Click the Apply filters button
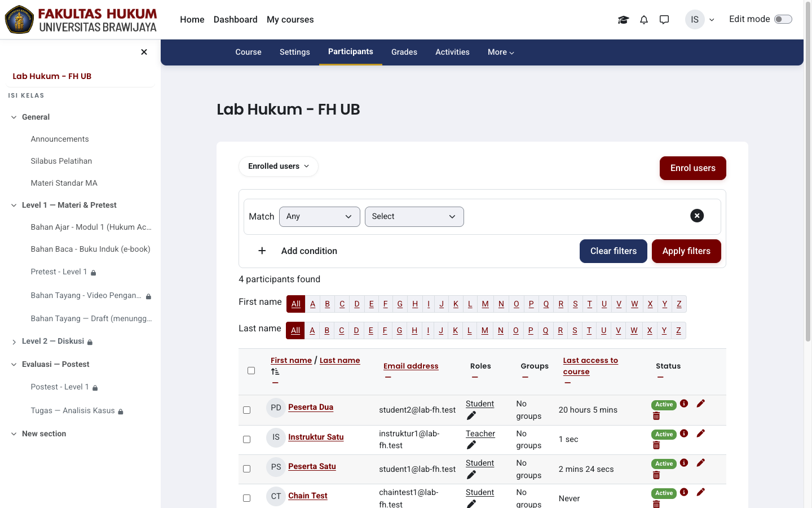This screenshot has height=508, width=812. coord(686,251)
